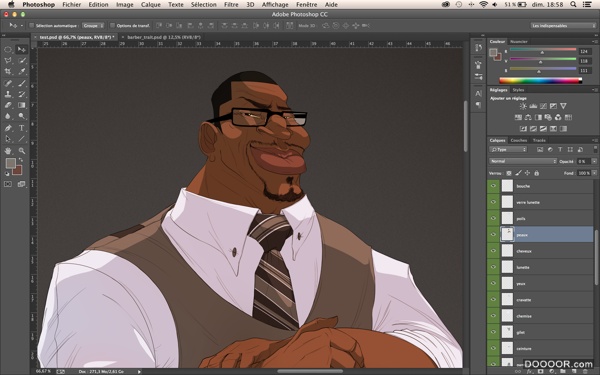Hide the chemise layer

493,316
